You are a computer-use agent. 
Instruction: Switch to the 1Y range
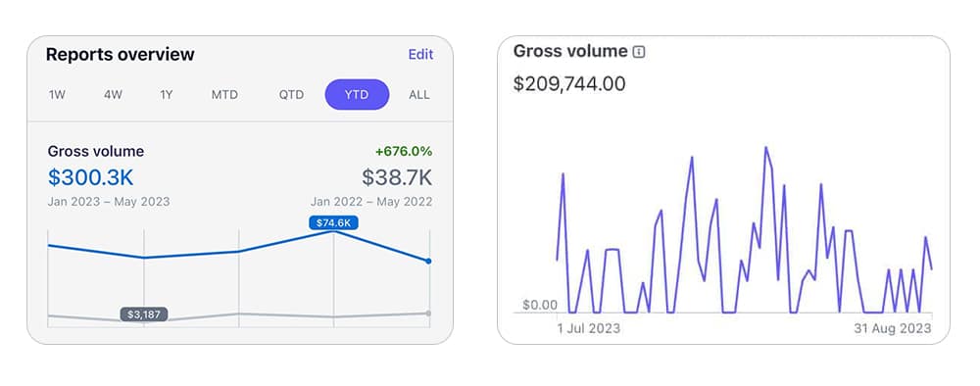tap(166, 95)
